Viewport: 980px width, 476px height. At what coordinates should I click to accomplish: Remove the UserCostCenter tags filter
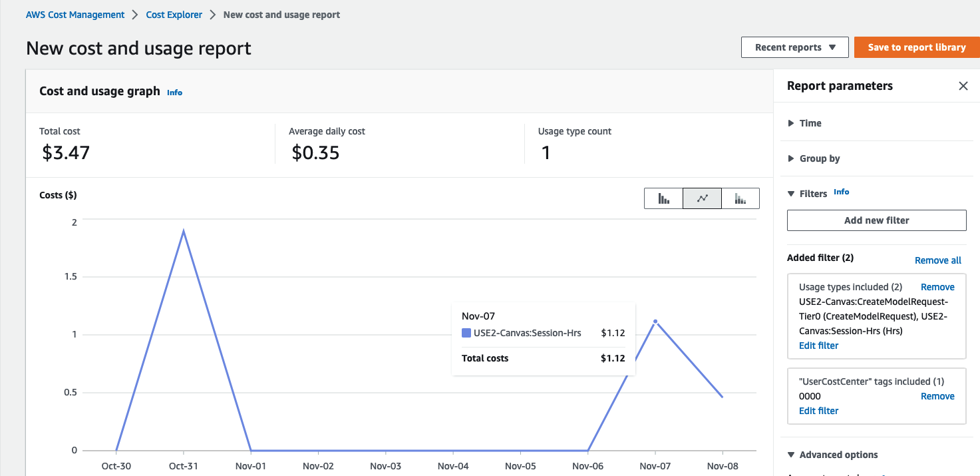[x=937, y=396]
